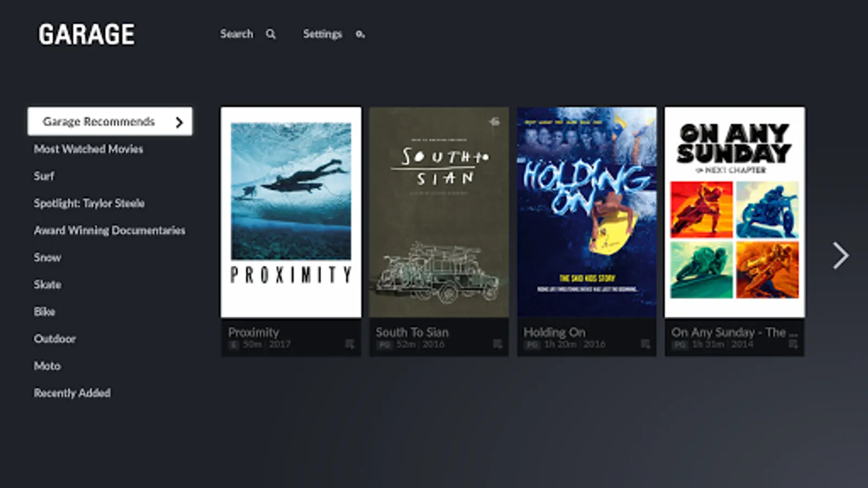Select the Garage Recommends category
Image resolution: width=868 pixels, height=488 pixels.
[110, 121]
